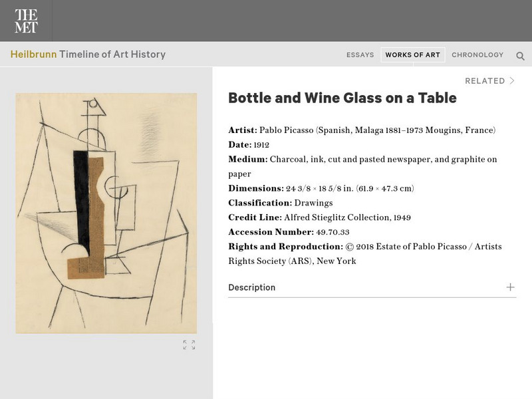This screenshot has width=532, height=399.
Task: Click the Classification value Drawings
Action: tap(313, 203)
